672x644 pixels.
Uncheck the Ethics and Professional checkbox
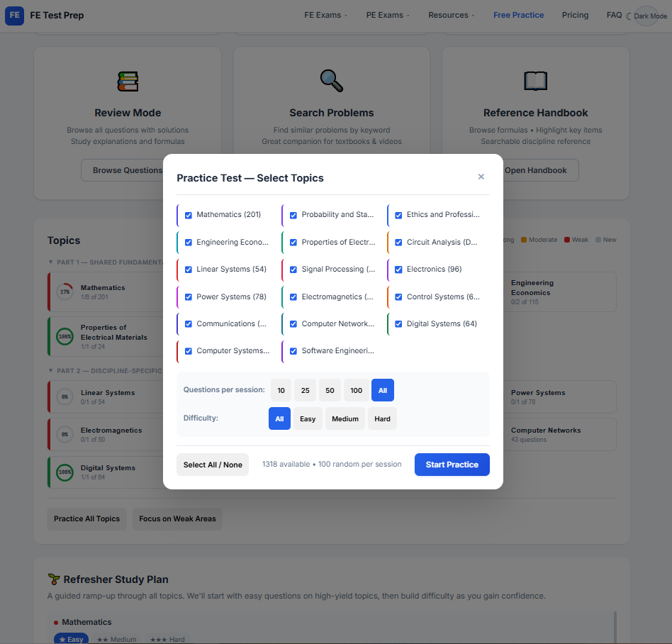398,215
